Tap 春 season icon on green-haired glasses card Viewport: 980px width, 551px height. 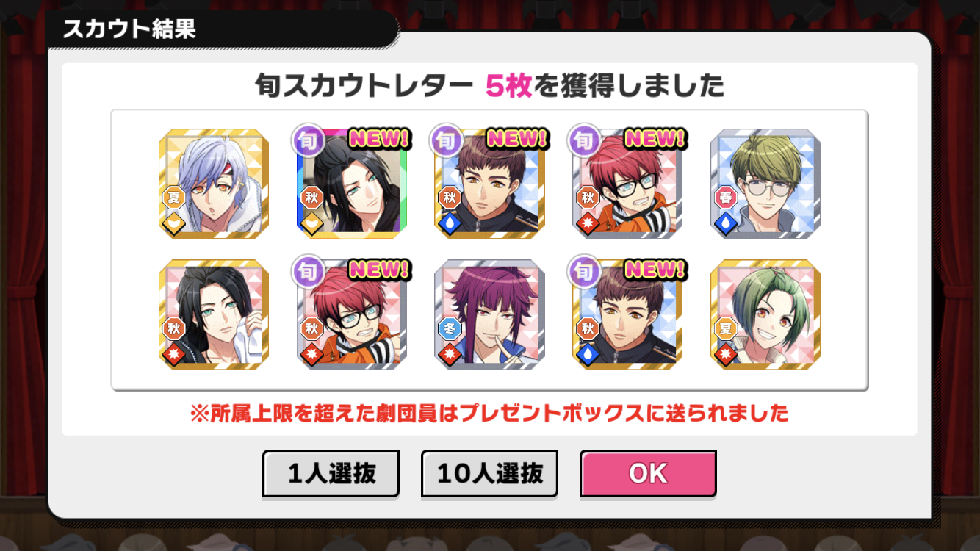pyautogui.click(x=725, y=198)
